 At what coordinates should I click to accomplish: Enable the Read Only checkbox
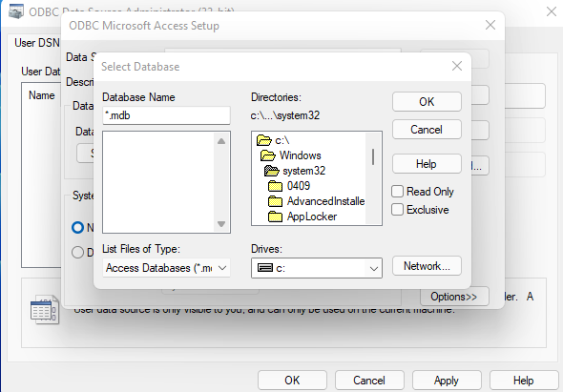coord(397,192)
